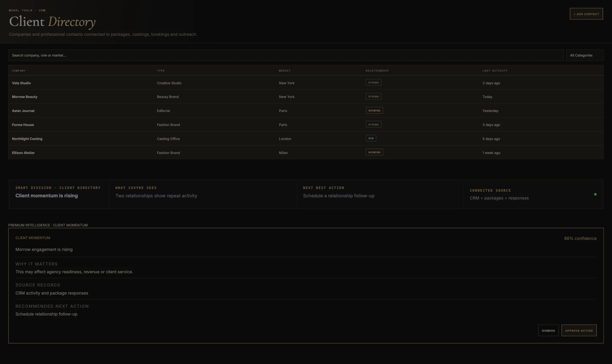Sort by the Relationship column header

point(377,71)
